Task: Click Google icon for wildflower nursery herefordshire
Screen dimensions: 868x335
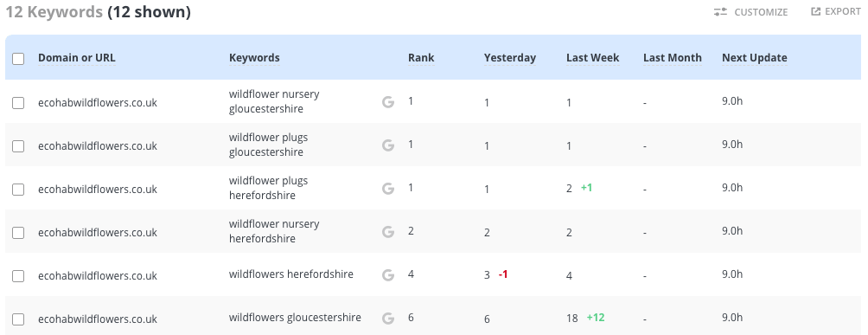Action: [x=388, y=232]
